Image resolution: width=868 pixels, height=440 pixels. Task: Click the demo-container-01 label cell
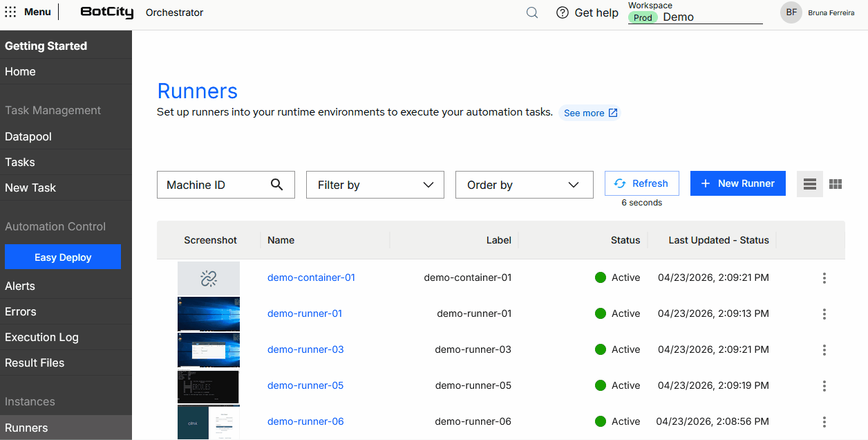pos(468,277)
